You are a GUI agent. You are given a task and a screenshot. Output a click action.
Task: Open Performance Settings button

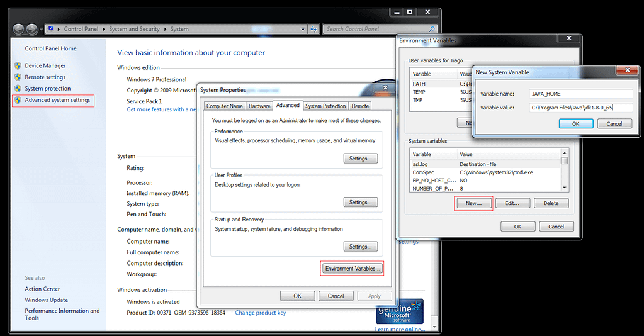(x=360, y=159)
